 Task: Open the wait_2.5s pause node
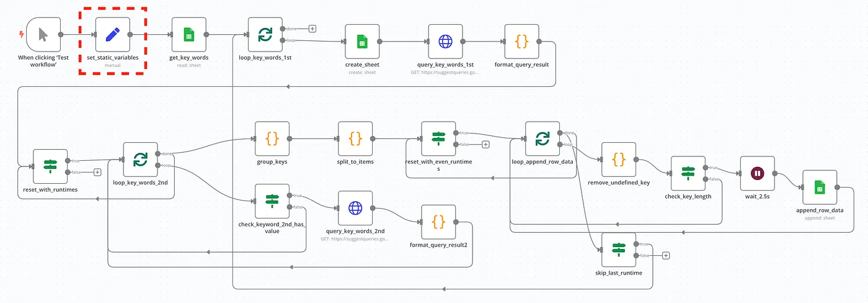click(757, 173)
